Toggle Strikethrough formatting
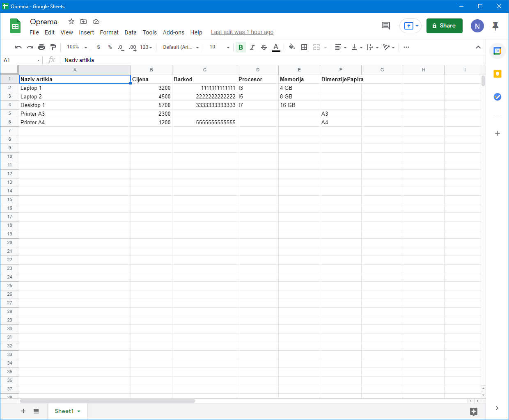Image resolution: width=509 pixels, height=420 pixels. tap(264, 47)
